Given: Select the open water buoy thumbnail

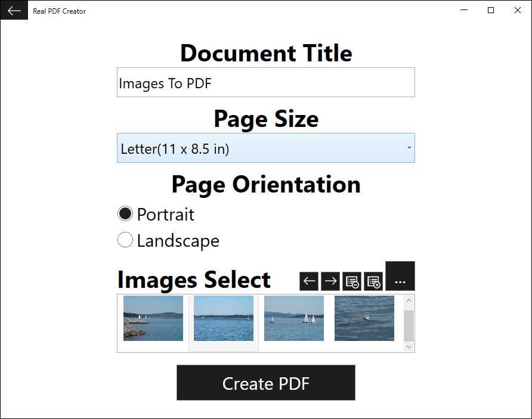Looking at the screenshot, I should pyautogui.click(x=224, y=318).
